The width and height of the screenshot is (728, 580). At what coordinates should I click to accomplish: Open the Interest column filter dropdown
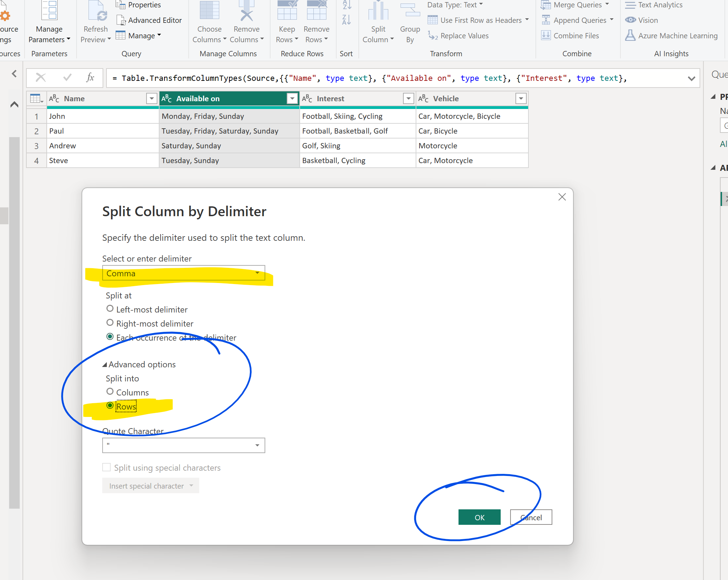(x=408, y=99)
